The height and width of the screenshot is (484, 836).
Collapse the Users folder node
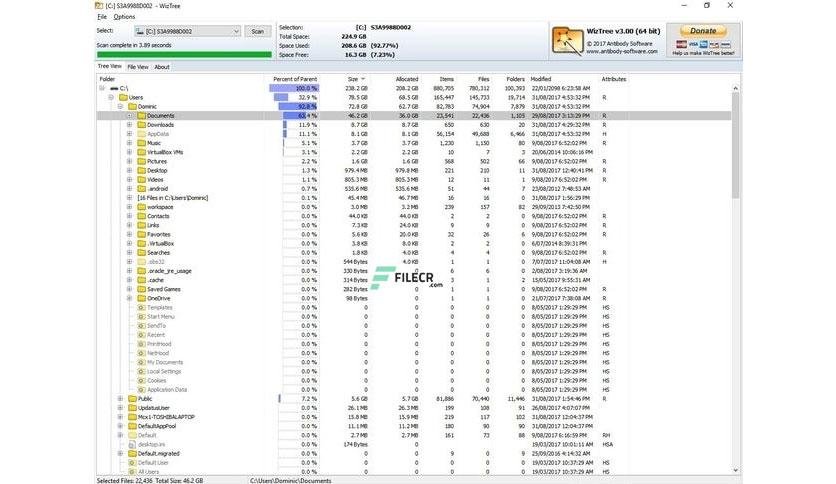[x=111, y=98]
